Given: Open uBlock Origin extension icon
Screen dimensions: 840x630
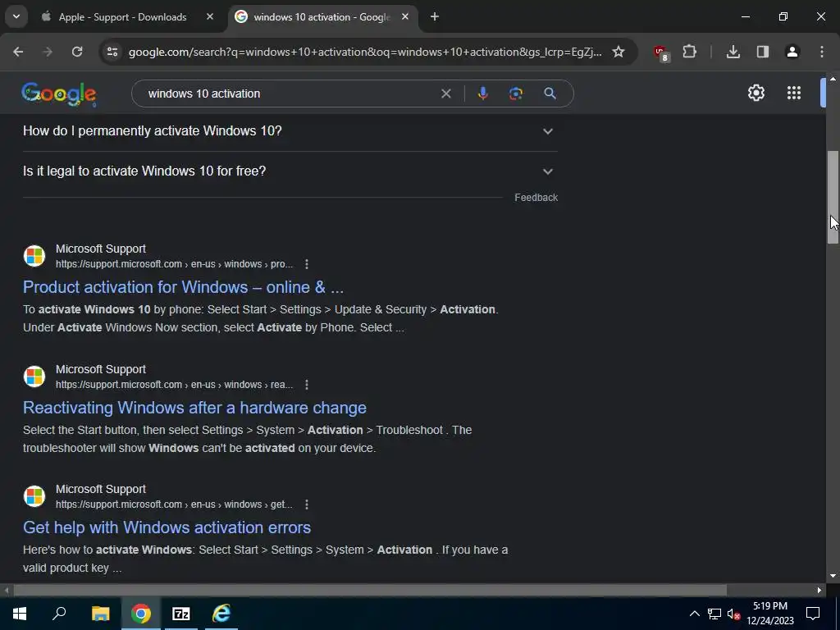Looking at the screenshot, I should coord(660,52).
